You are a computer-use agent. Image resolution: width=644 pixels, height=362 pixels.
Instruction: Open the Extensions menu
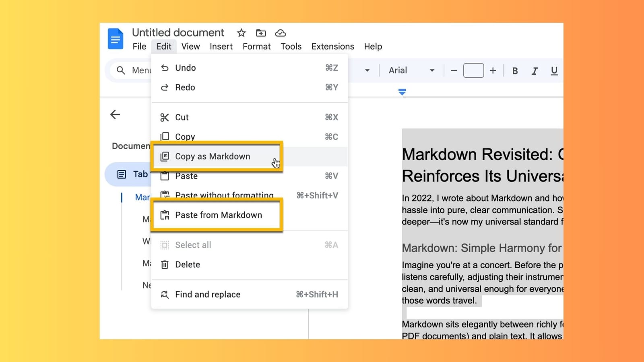click(x=332, y=46)
